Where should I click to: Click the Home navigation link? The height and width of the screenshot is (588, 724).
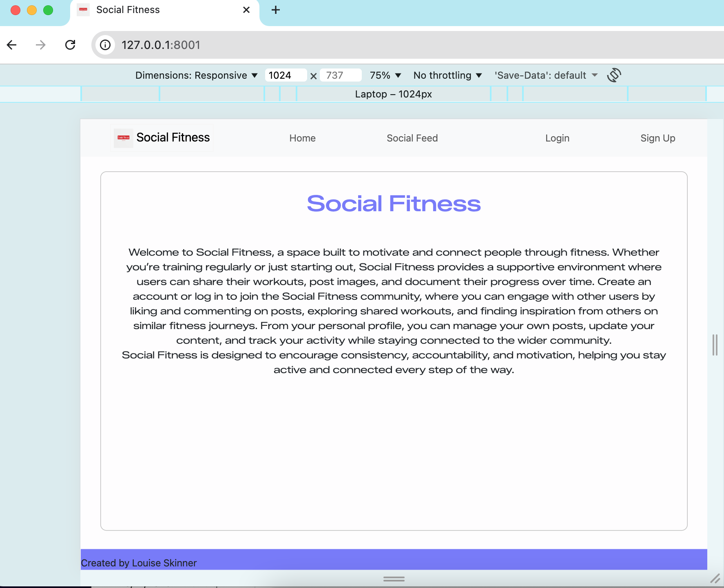pyautogui.click(x=302, y=138)
